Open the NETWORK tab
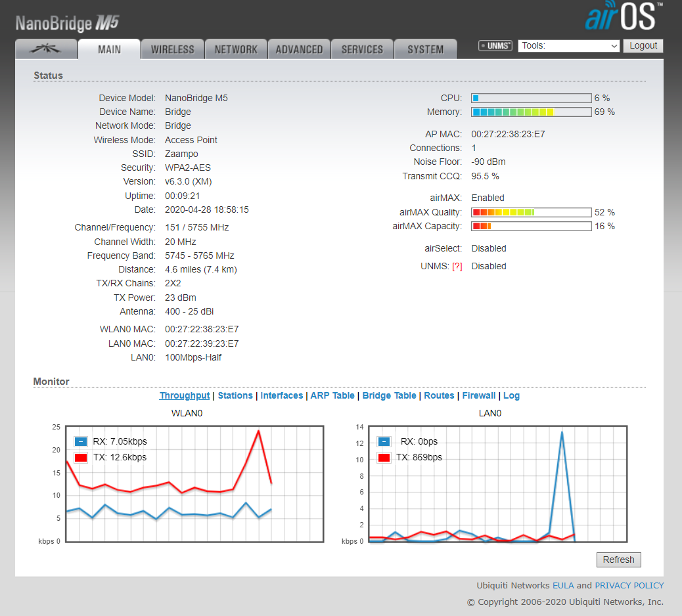Screen dimensions: 682x616 coord(236,49)
